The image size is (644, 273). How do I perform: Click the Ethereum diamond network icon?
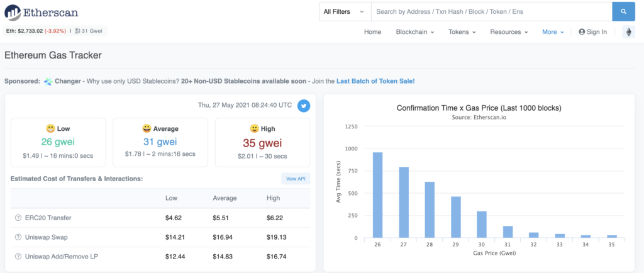[628, 31]
